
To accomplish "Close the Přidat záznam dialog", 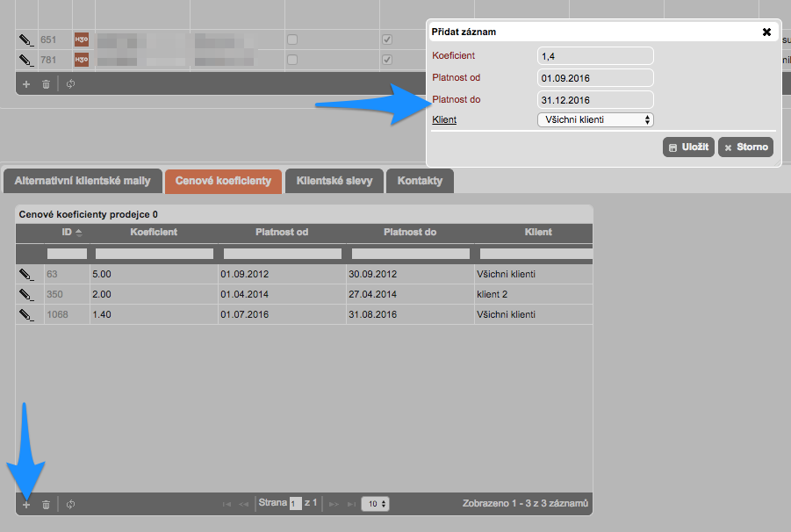I will (766, 32).
